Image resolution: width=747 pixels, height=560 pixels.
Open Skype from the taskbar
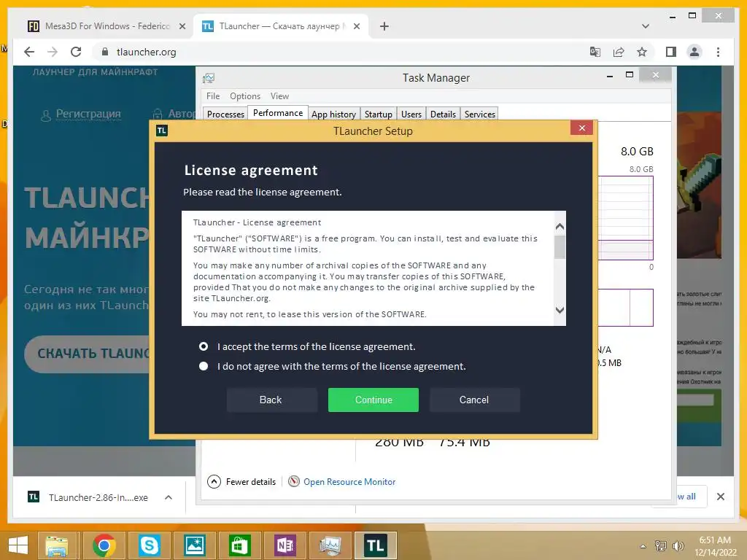[149, 545]
